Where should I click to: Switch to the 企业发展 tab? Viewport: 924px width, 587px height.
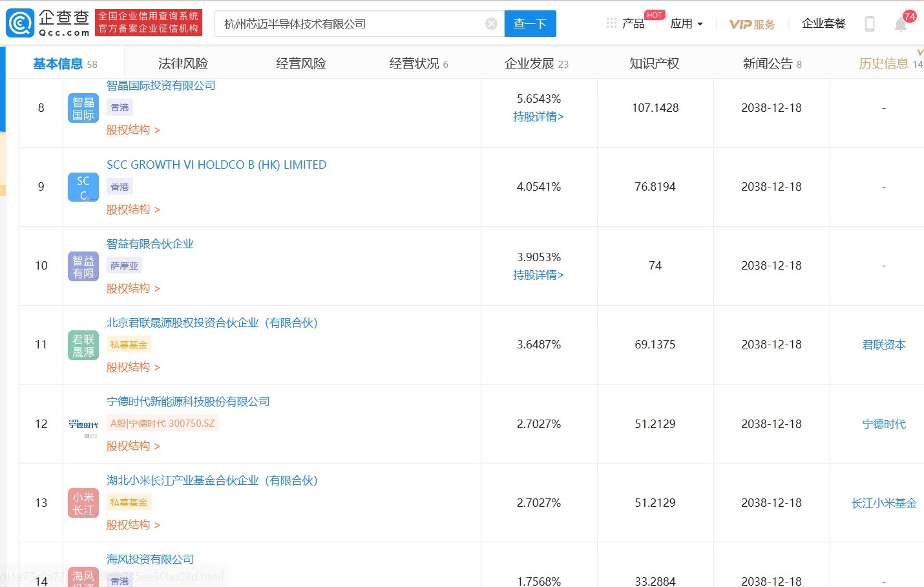click(x=536, y=63)
